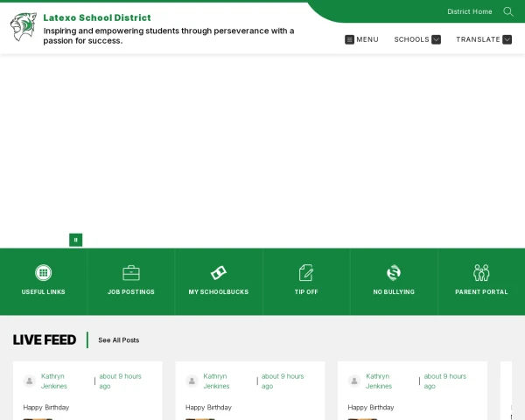Click third post's Happy Birthday text

371,408
